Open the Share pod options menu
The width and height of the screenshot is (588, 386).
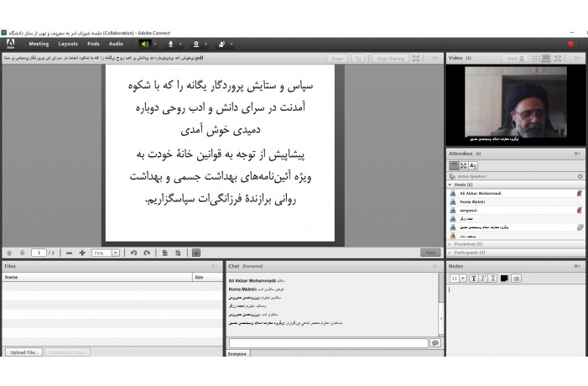(435, 58)
